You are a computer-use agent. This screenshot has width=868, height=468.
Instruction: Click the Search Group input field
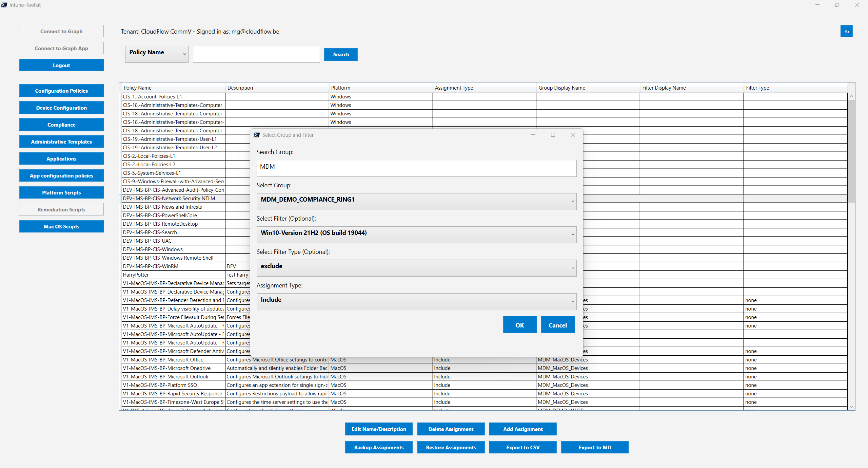(x=416, y=168)
